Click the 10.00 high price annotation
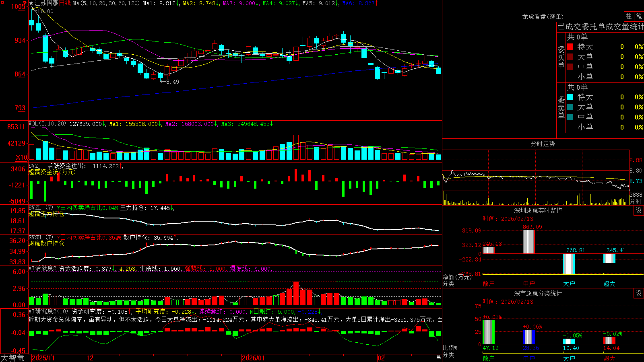The image size is (644, 362). click(45, 11)
